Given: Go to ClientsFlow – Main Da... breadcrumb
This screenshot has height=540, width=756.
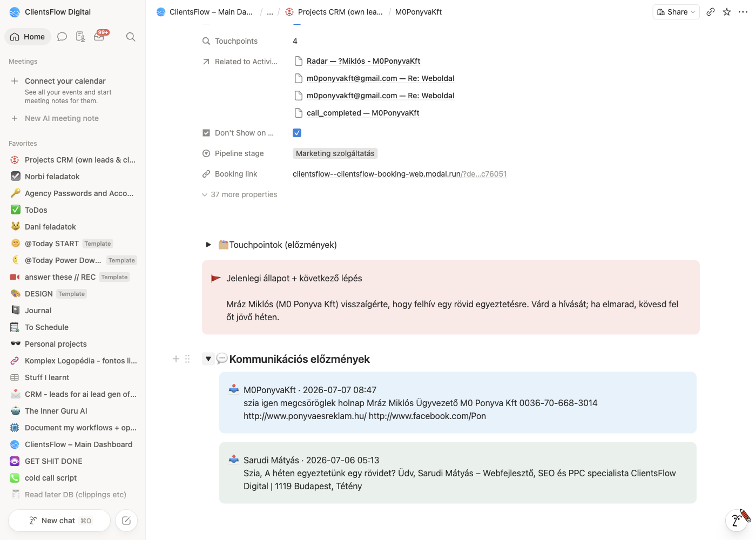Looking at the screenshot, I should click(205, 12).
